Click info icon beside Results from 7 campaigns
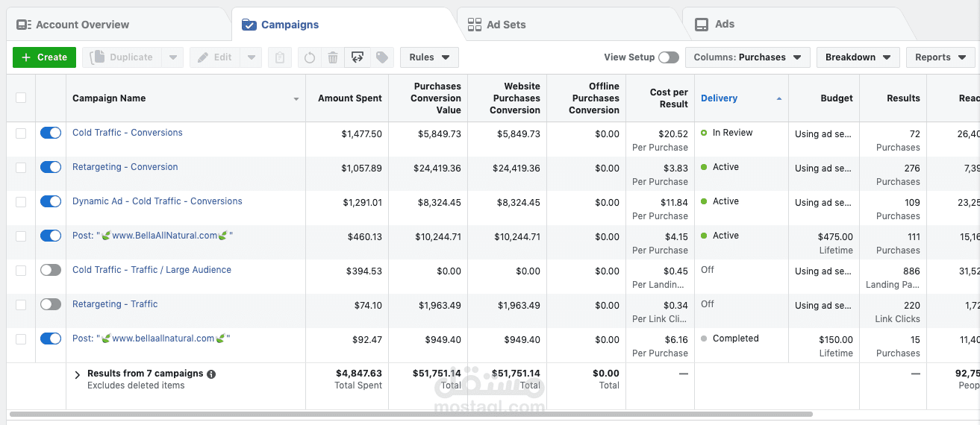 tap(211, 374)
